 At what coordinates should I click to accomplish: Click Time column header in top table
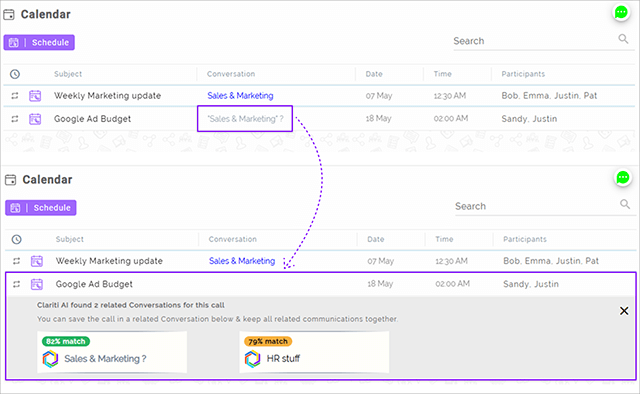coord(442,74)
